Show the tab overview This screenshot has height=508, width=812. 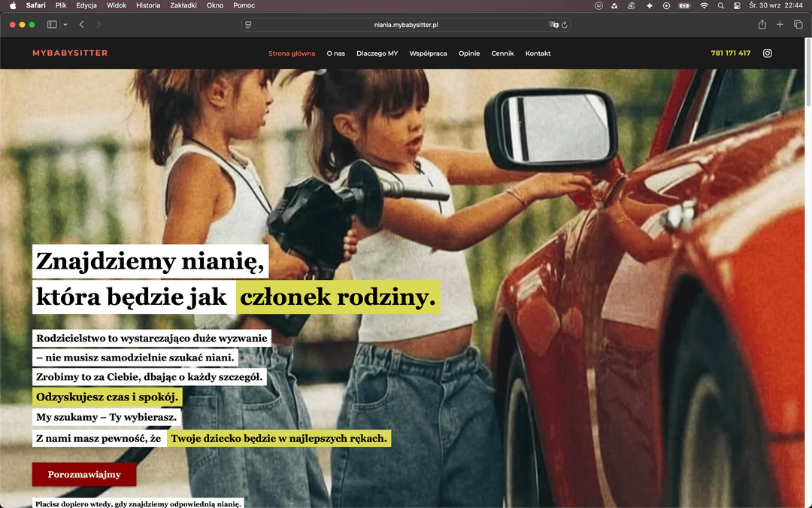click(798, 24)
